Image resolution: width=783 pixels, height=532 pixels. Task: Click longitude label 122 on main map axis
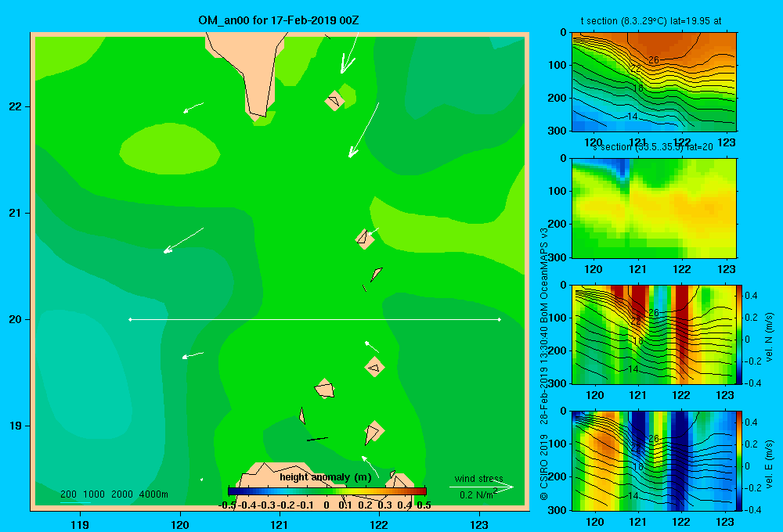pyautogui.click(x=380, y=524)
